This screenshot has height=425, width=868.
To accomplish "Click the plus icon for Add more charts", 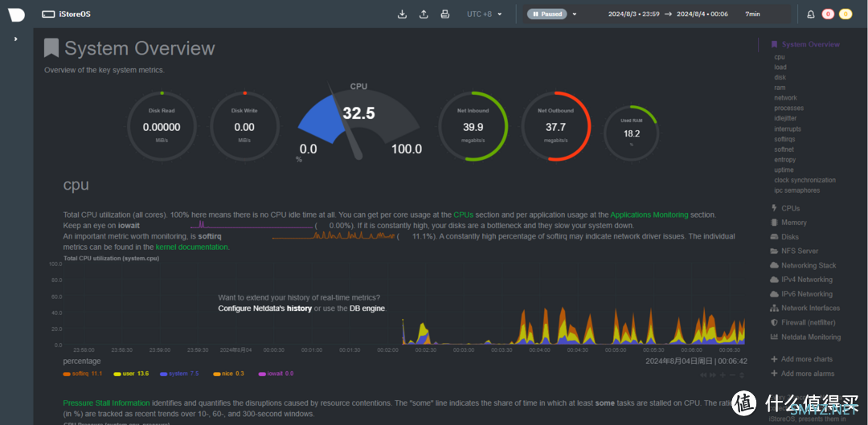I will click(x=774, y=359).
